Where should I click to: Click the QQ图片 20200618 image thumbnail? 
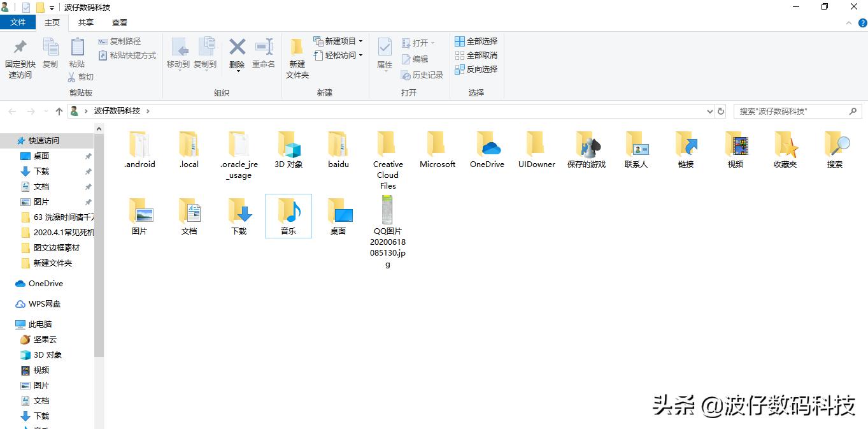(387, 210)
